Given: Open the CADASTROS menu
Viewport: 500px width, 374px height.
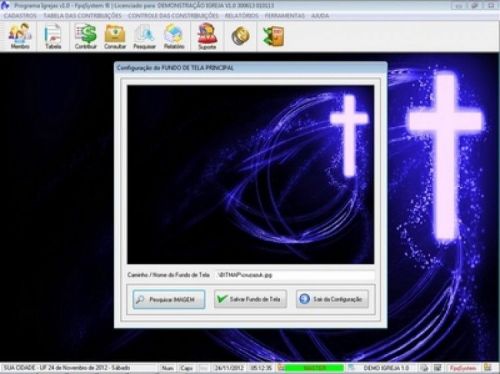Looking at the screenshot, I should click(x=20, y=16).
